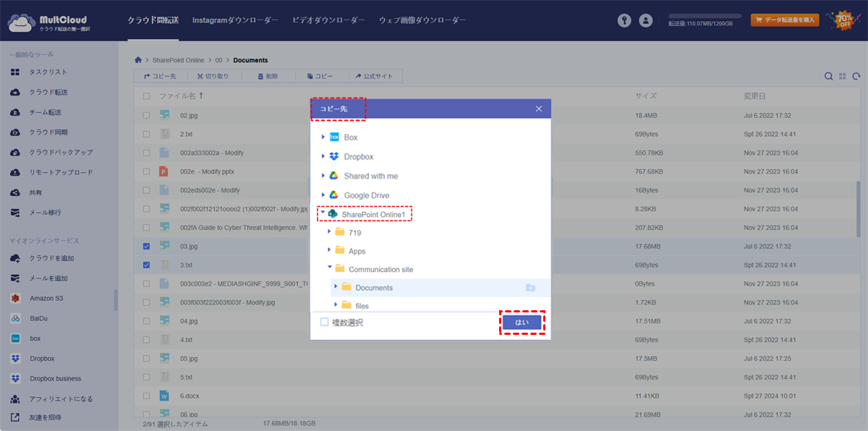This screenshot has height=431, width=868.
Task: Expand the Dropbox tree node
Action: [323, 156]
